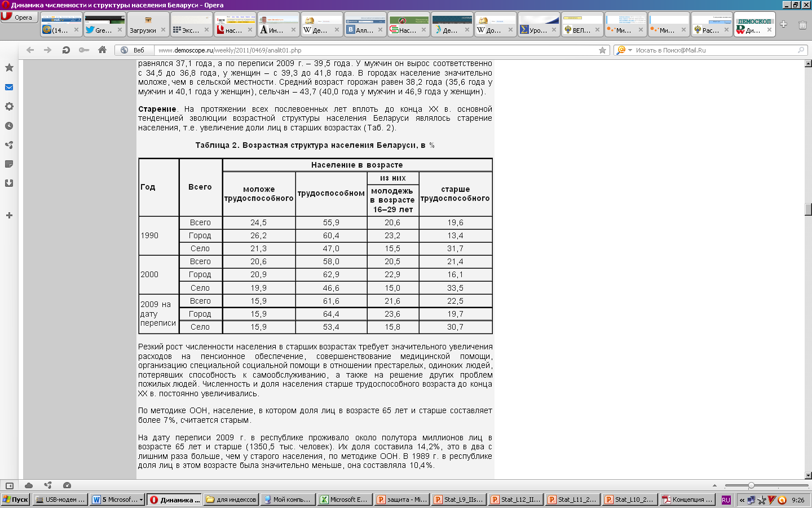
Task: Bookmark the page with the star icon
Action: point(602,50)
